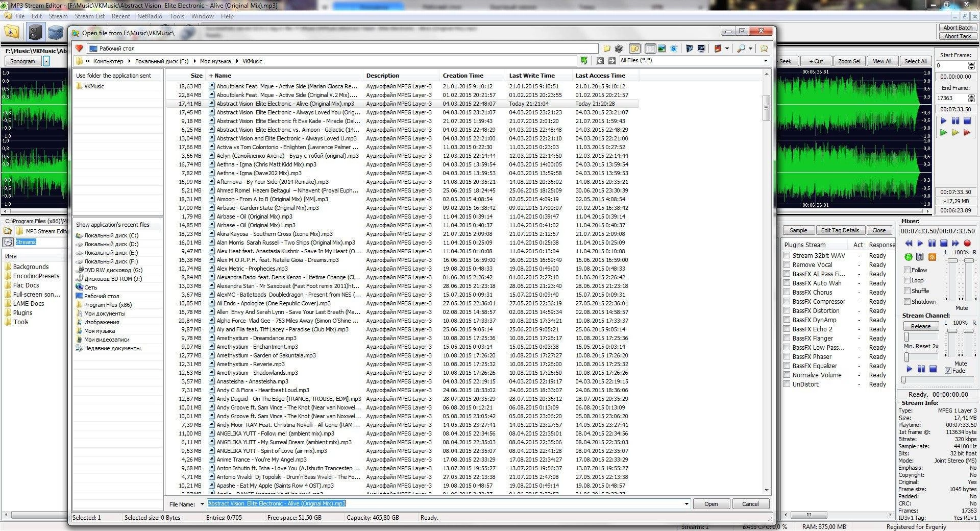Uncheck the Fade checkbox
The width and height of the screenshot is (980, 531).
point(948,371)
